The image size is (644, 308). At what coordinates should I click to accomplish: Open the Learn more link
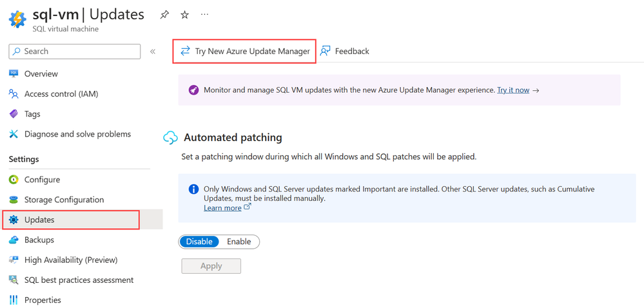(222, 207)
